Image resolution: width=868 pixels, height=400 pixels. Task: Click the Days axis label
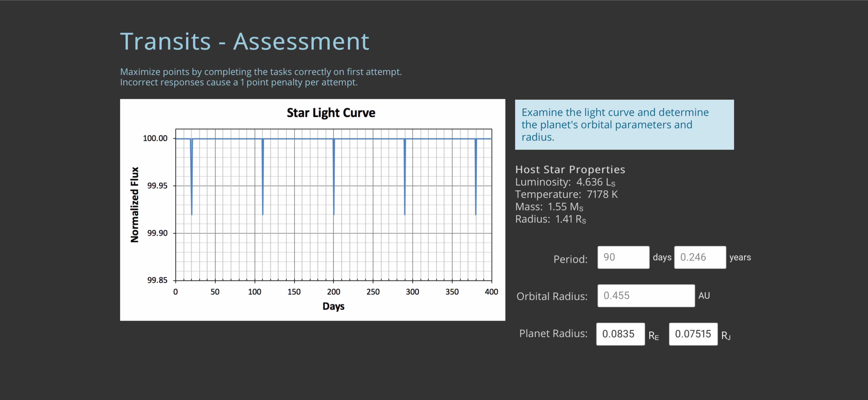pyautogui.click(x=333, y=306)
